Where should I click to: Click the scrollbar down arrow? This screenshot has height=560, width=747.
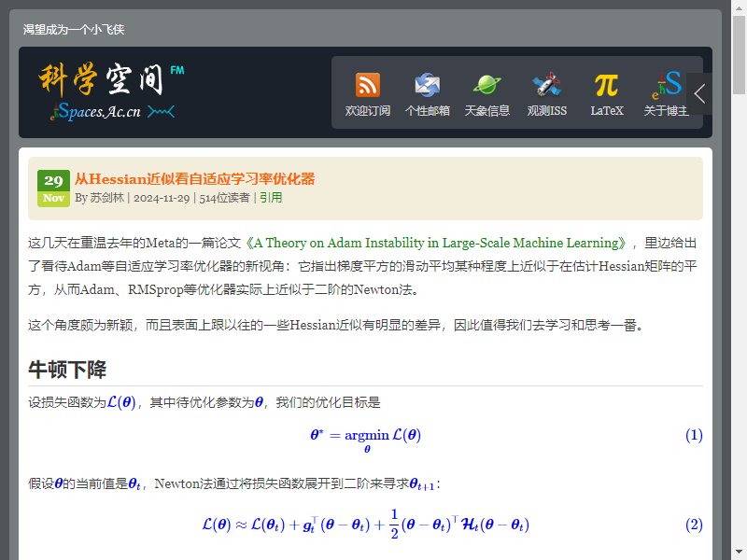(x=739, y=553)
